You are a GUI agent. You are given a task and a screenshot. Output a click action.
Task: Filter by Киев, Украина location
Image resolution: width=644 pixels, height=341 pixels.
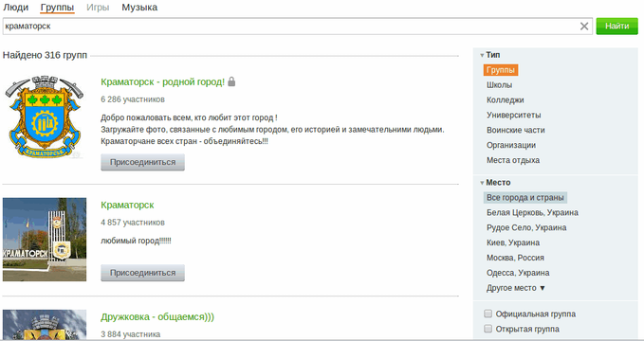[513, 242]
